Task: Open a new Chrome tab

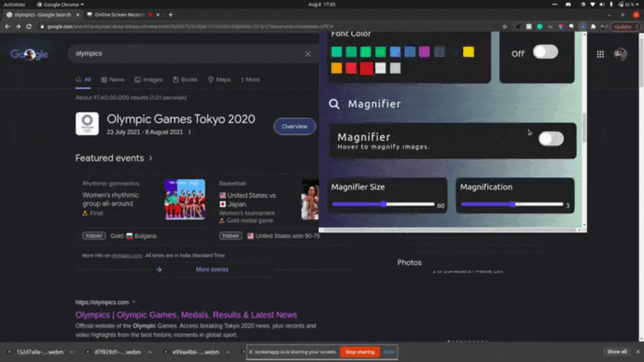Action: click(x=170, y=15)
